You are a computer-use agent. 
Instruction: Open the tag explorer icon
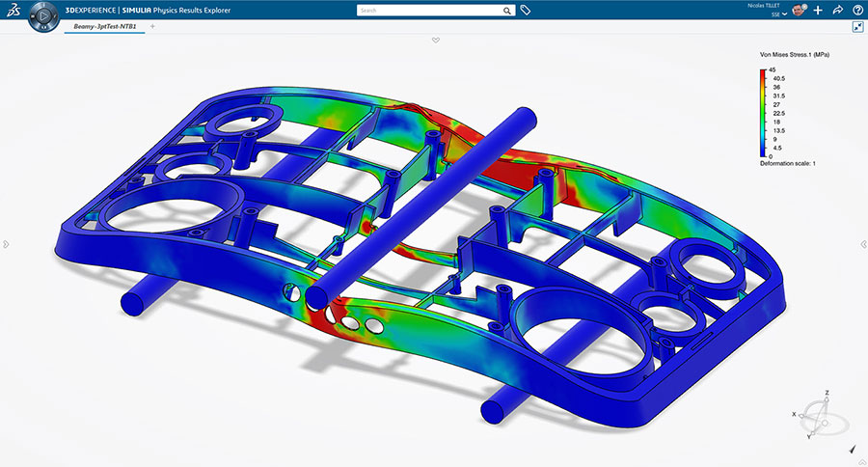(x=526, y=11)
